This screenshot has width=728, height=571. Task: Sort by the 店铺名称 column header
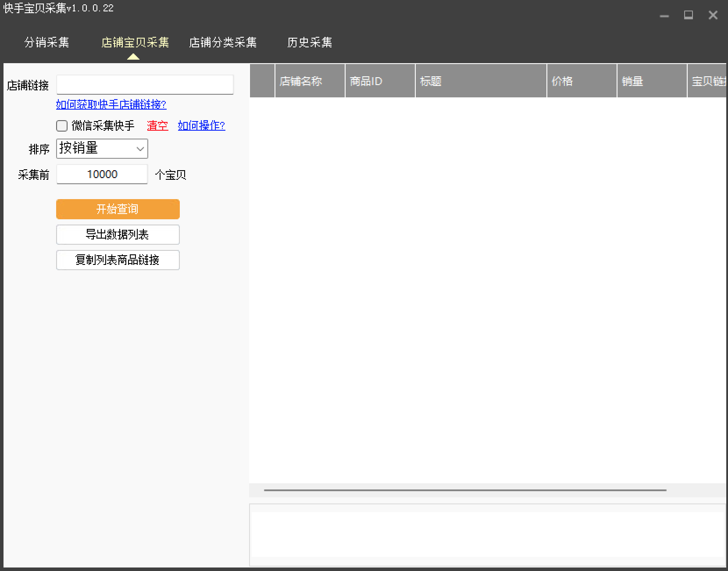point(310,81)
